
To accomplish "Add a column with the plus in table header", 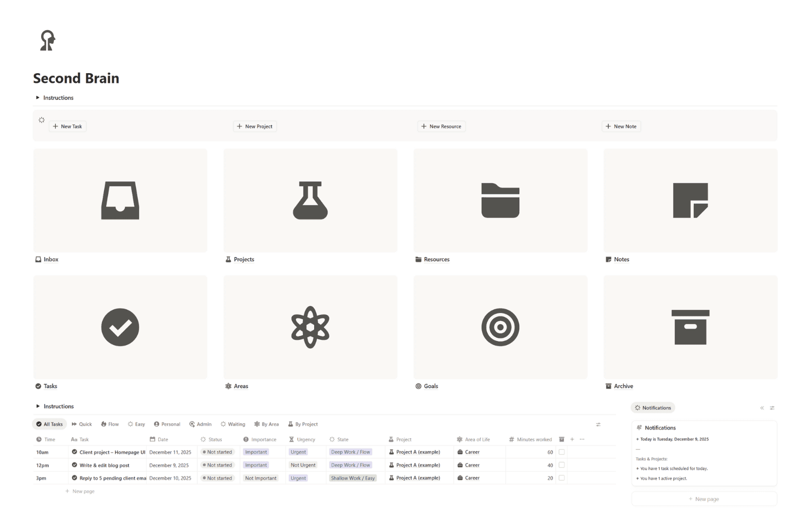I will 572,439.
